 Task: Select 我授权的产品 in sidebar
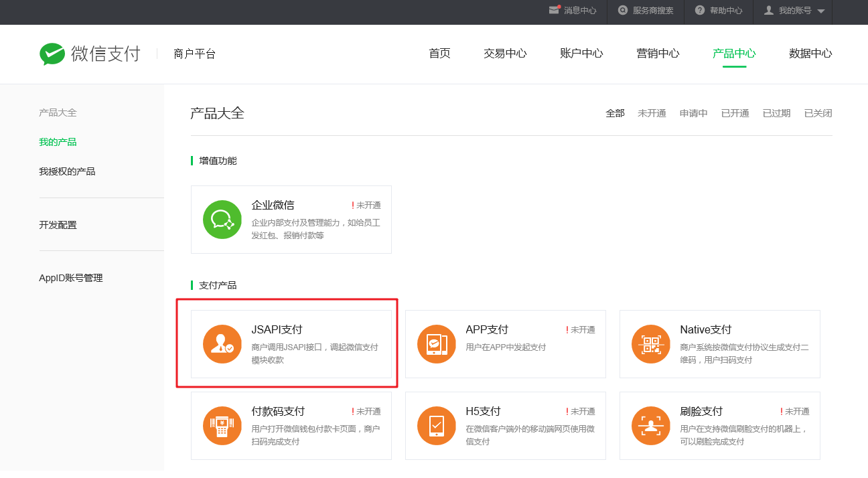pyautogui.click(x=67, y=171)
